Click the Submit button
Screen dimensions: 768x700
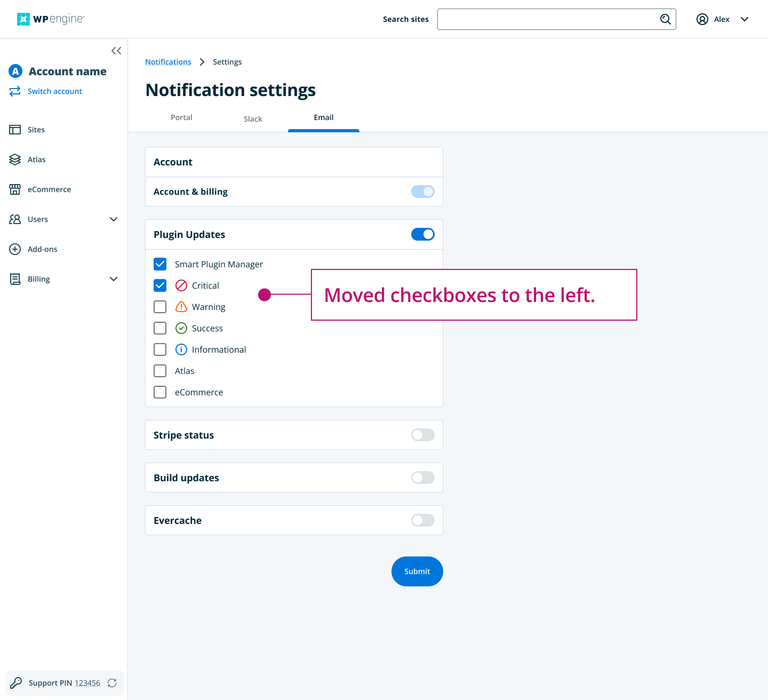(x=417, y=571)
